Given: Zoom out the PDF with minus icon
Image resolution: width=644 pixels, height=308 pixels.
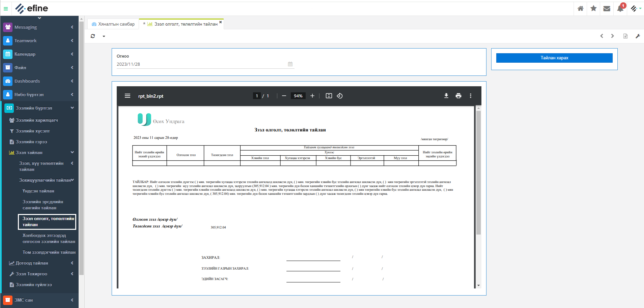Looking at the screenshot, I should 284,96.
